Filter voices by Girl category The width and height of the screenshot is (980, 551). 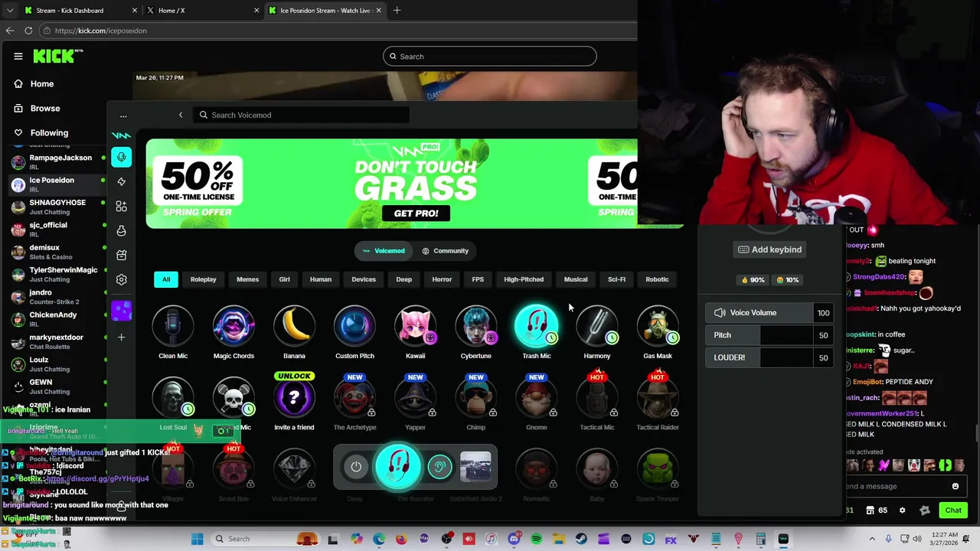point(284,279)
